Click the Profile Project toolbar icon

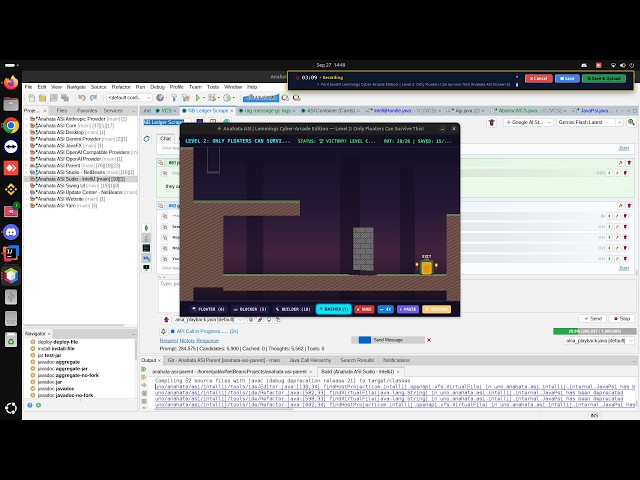click(227, 98)
